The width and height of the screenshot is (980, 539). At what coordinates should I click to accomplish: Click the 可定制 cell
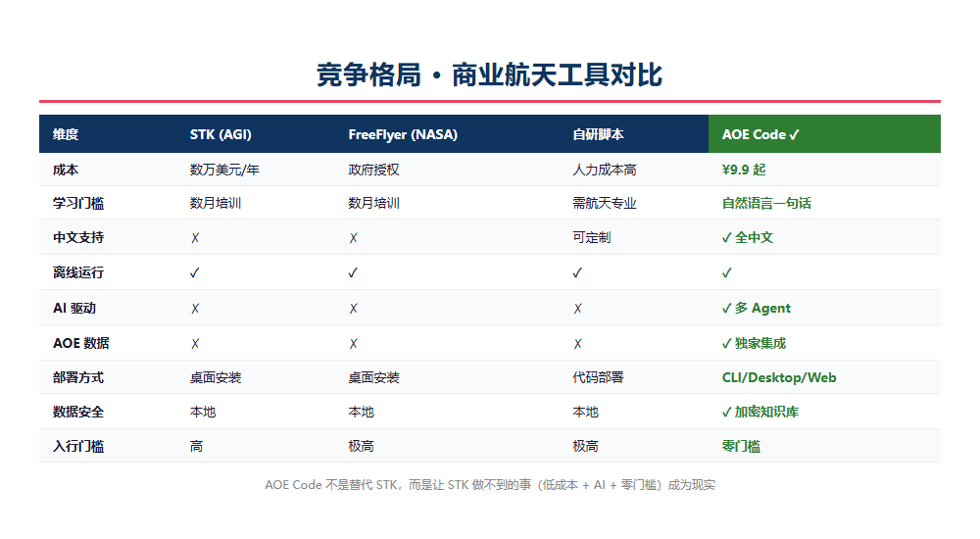coord(592,237)
